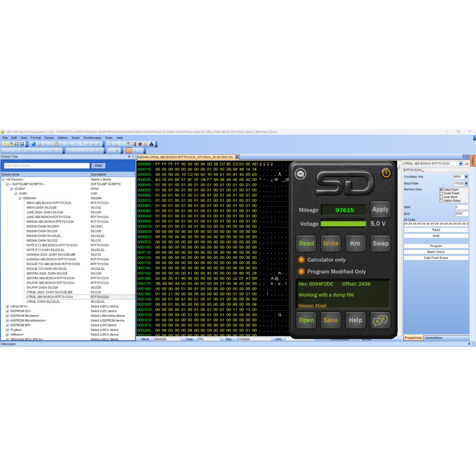Image resolution: width=476 pixels, height=476 pixels.
Task: Click the green Voltage level bar
Action: pyautogui.click(x=343, y=224)
